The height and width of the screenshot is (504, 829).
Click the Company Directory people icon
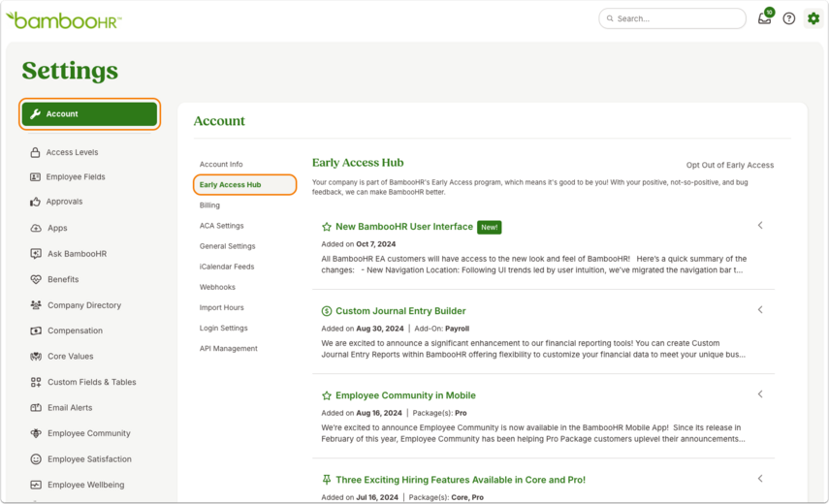(36, 305)
